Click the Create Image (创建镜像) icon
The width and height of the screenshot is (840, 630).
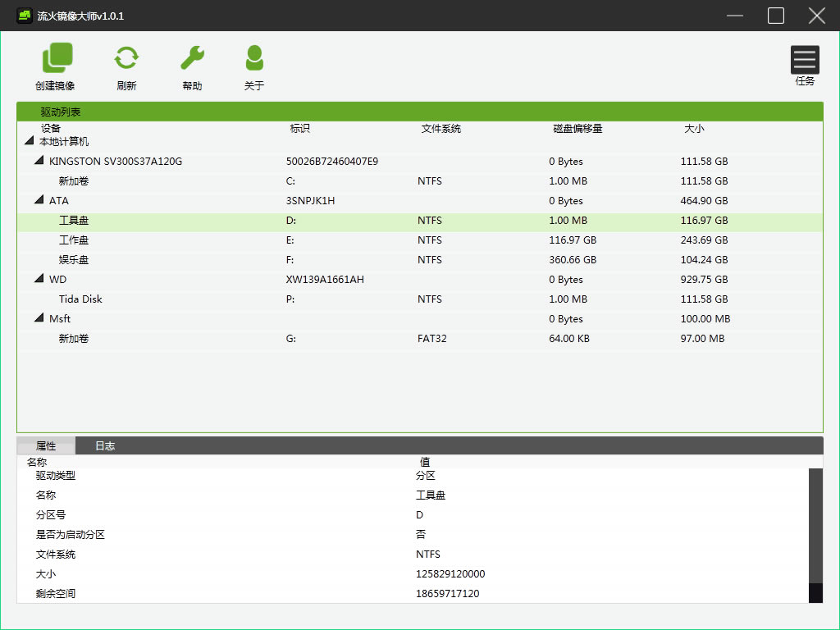tap(56, 58)
